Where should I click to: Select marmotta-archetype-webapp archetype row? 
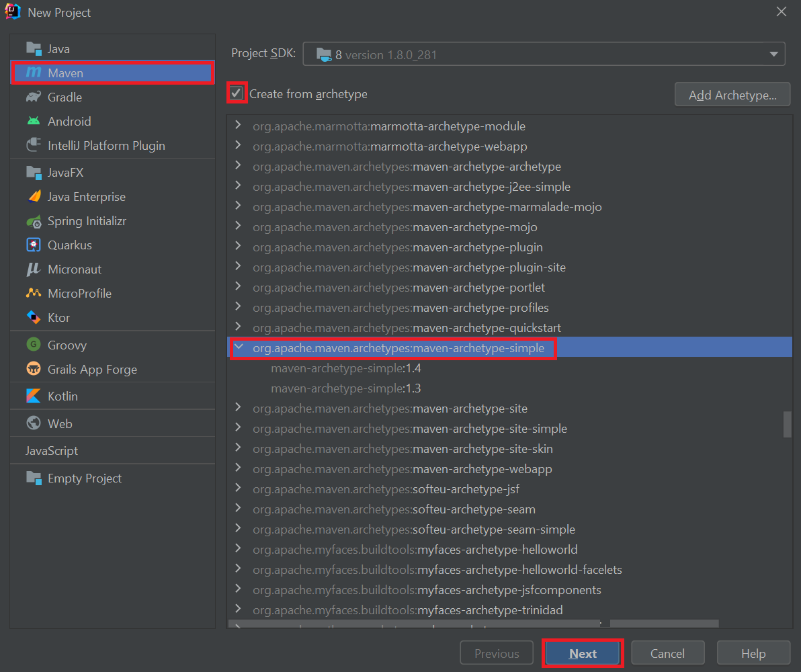[x=510, y=146]
